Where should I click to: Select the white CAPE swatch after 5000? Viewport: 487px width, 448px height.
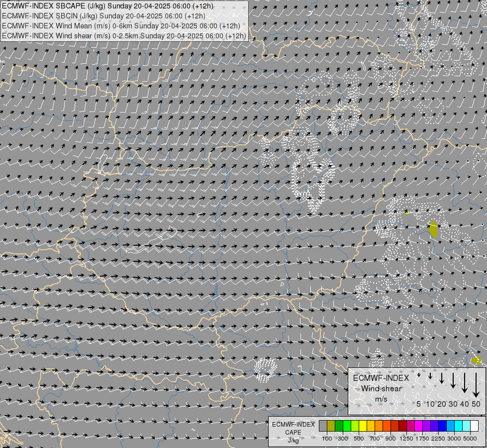(474, 426)
